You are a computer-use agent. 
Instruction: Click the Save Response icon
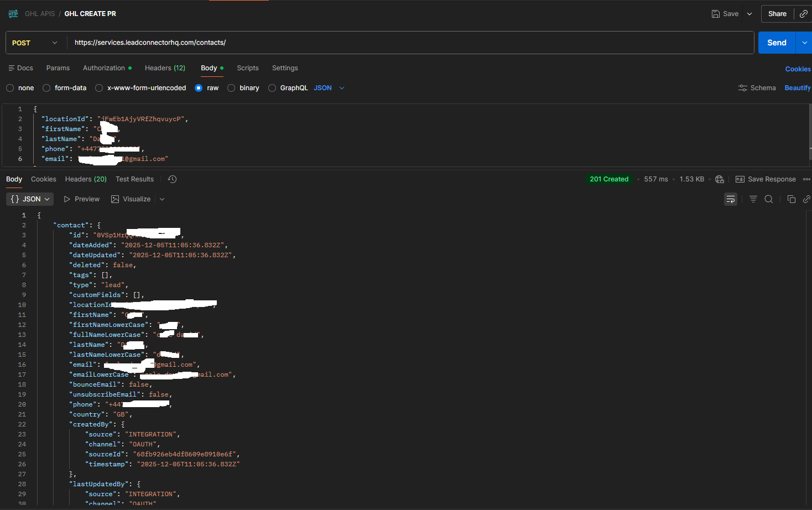click(740, 179)
